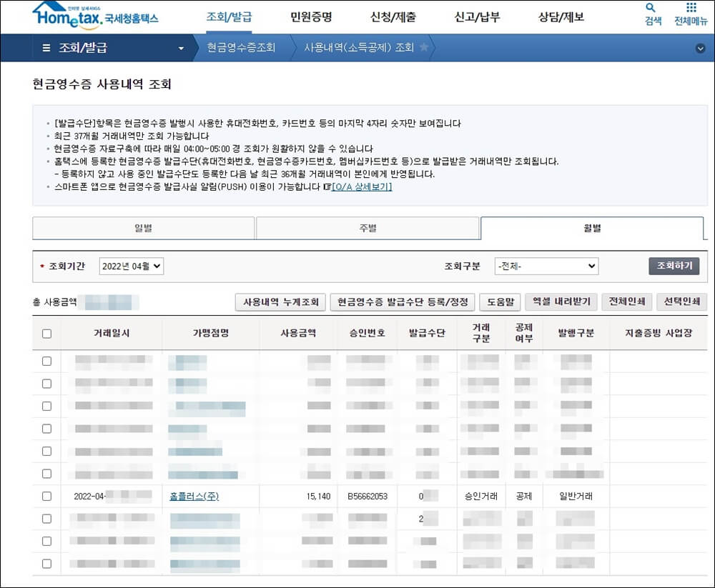The height and width of the screenshot is (588, 715).
Task: Click the star beside 사용내역(소득공제) 조회
Action: click(x=425, y=49)
